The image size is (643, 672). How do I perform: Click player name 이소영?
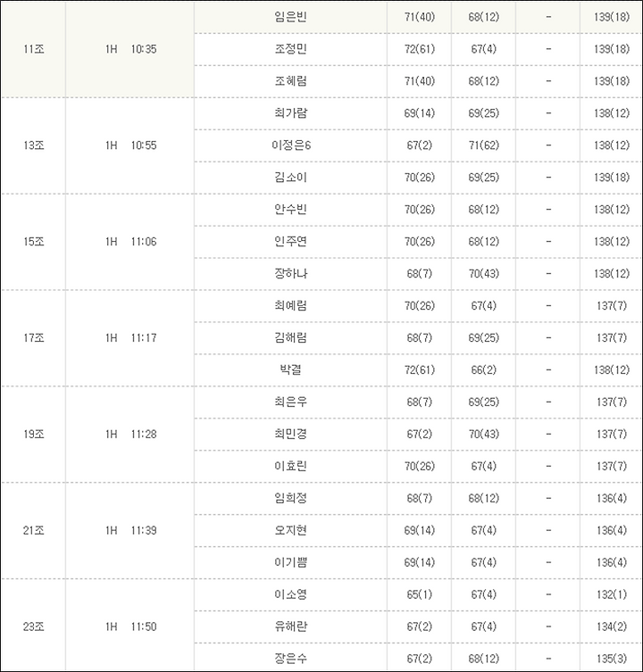pos(290,594)
